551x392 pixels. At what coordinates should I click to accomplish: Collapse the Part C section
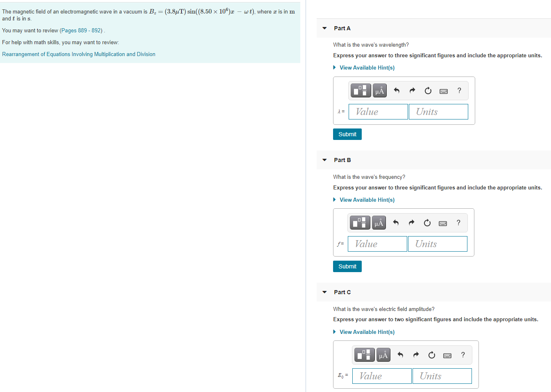pos(324,292)
